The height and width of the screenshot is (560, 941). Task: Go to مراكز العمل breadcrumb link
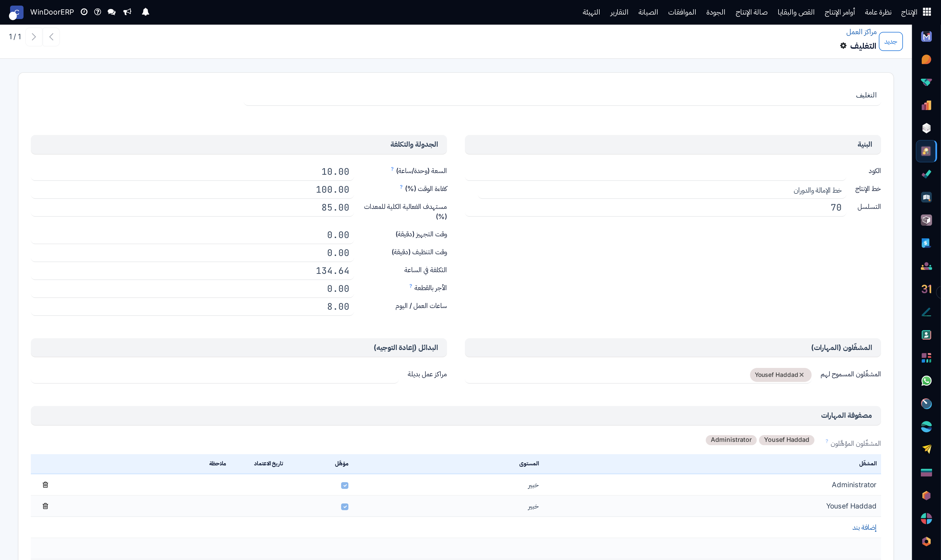pos(861,32)
